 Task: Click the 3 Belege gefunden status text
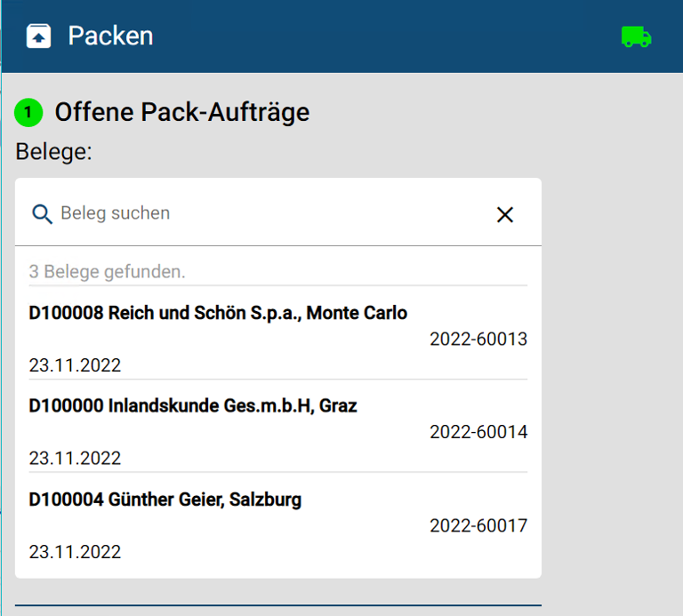coord(107,272)
